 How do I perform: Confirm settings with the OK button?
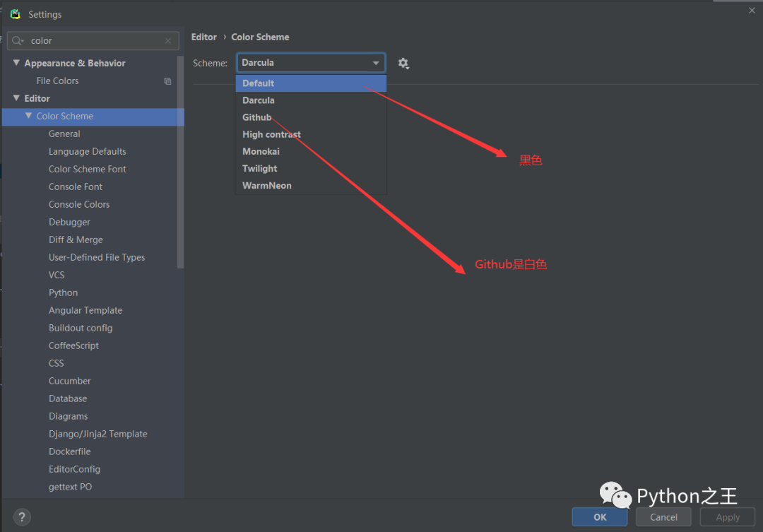pos(600,517)
